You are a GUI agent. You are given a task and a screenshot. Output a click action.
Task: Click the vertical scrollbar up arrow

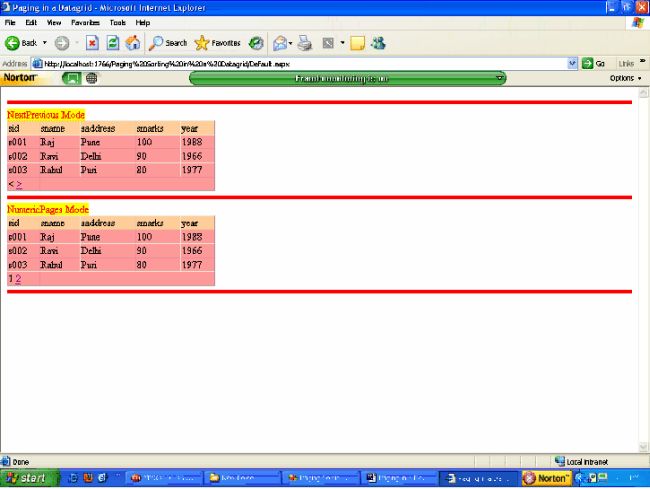643,93
